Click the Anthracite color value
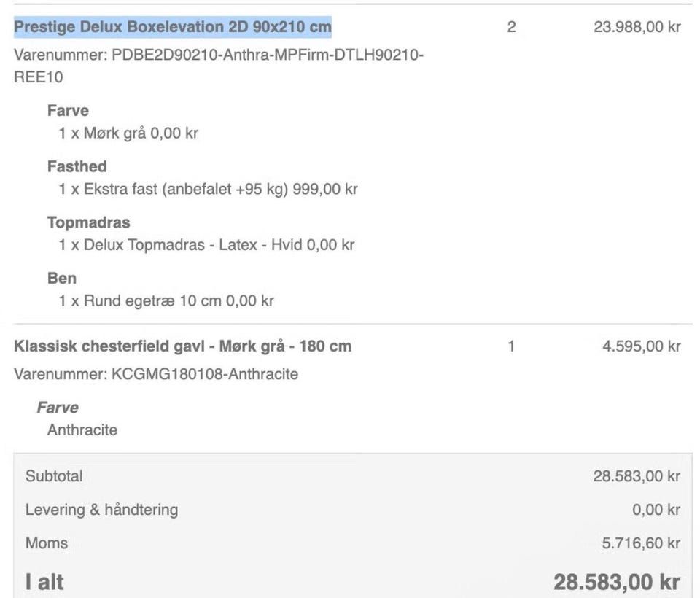This screenshot has width=700, height=598. pyautogui.click(x=82, y=430)
